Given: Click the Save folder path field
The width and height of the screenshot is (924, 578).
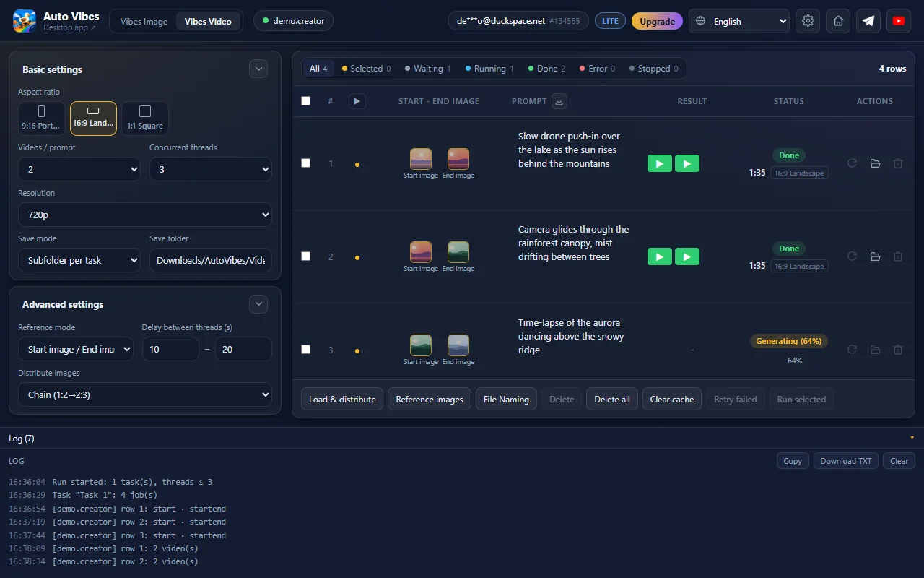Looking at the screenshot, I should (211, 260).
